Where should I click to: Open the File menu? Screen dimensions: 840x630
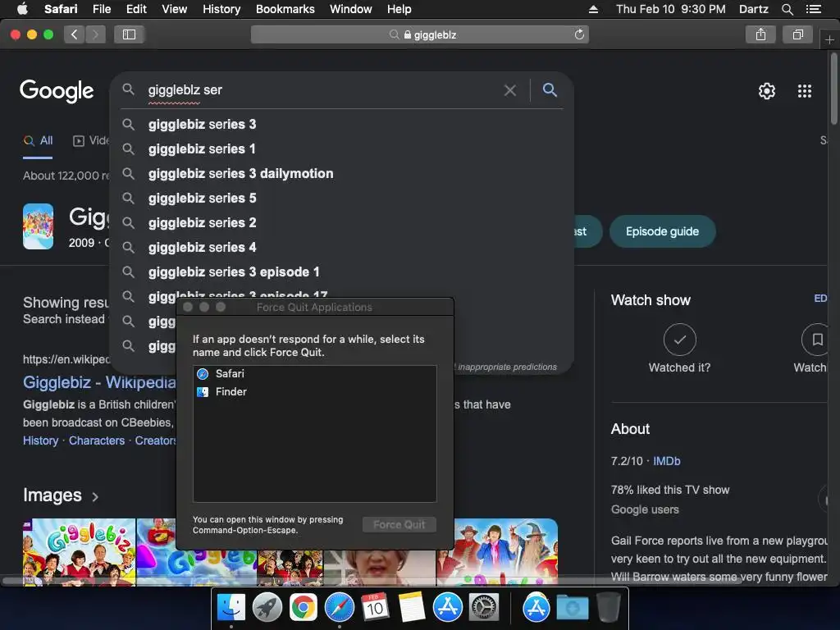click(x=101, y=9)
